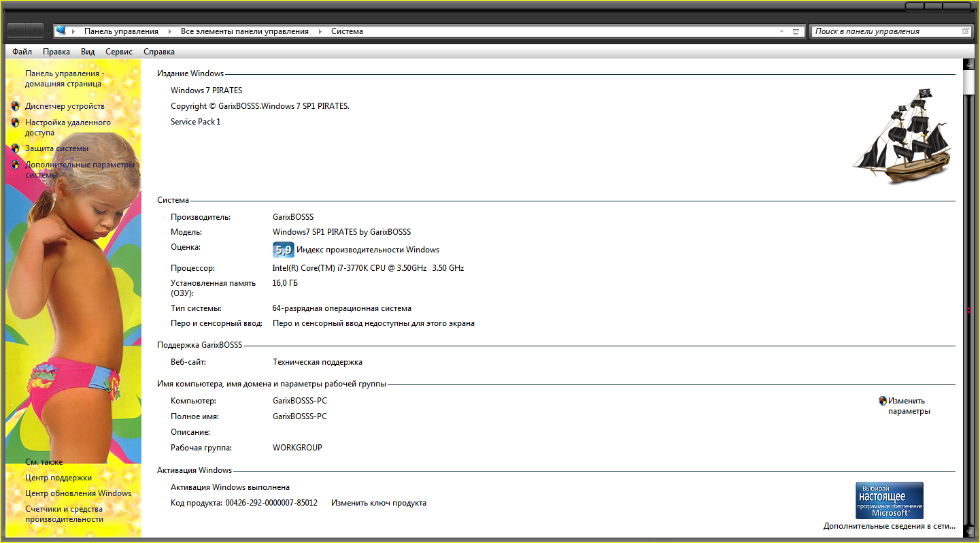Click the 16,0 ГБ memory value
The image size is (980, 543).
click(285, 283)
